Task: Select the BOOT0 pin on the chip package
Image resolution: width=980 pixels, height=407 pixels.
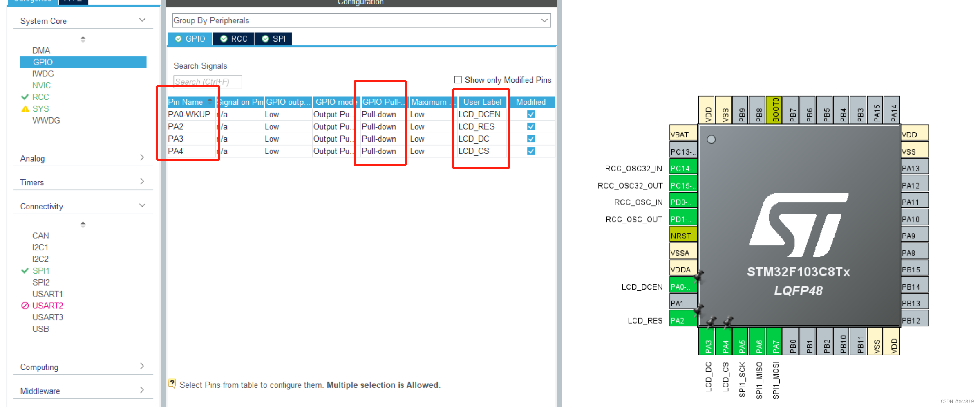Action: 774,109
